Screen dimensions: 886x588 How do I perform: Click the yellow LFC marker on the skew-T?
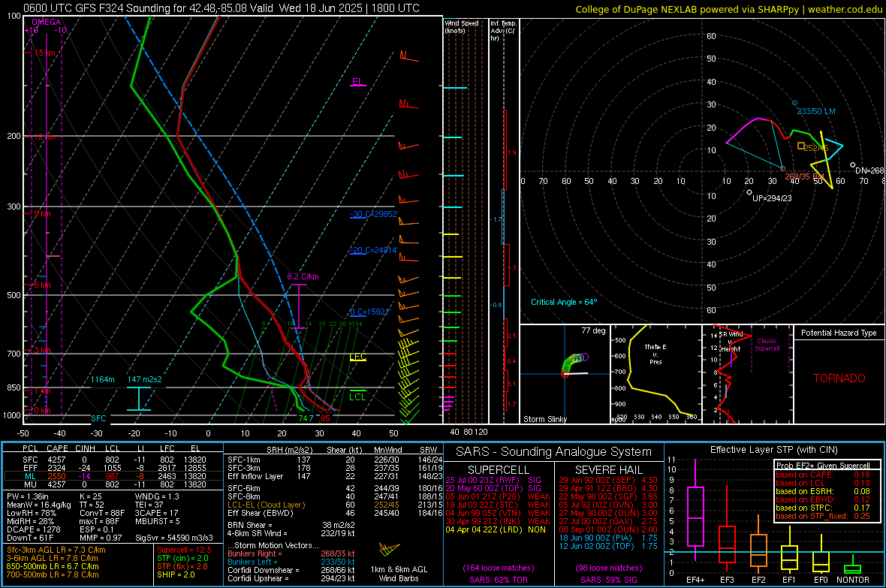(x=357, y=357)
